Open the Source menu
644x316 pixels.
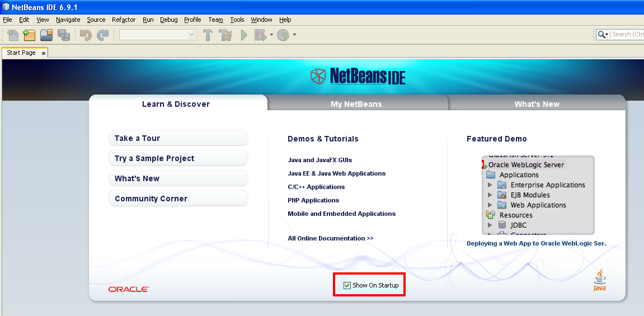pos(96,20)
